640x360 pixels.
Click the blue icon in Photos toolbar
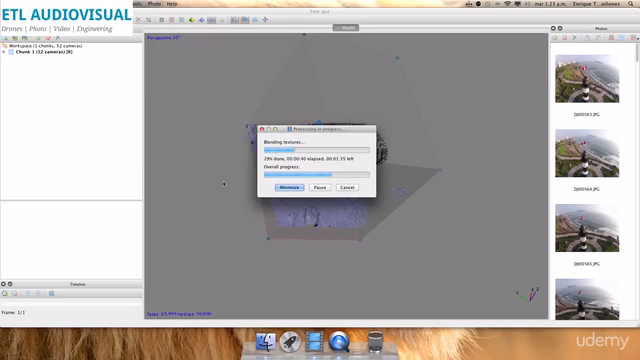pos(621,38)
